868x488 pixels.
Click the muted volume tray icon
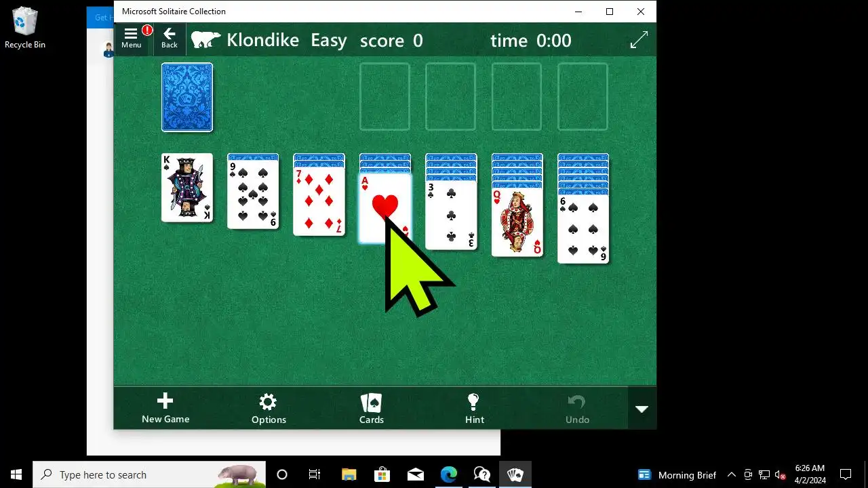781,474
